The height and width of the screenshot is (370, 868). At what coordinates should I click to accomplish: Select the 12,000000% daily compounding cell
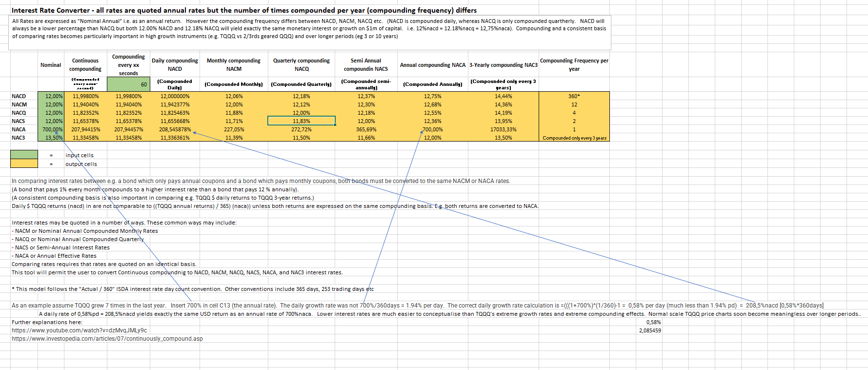click(x=175, y=96)
